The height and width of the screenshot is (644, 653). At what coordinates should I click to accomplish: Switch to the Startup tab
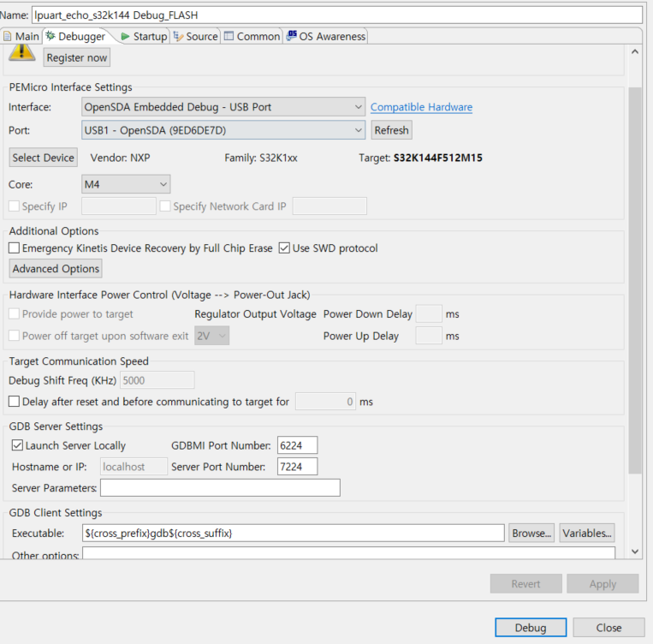point(145,37)
